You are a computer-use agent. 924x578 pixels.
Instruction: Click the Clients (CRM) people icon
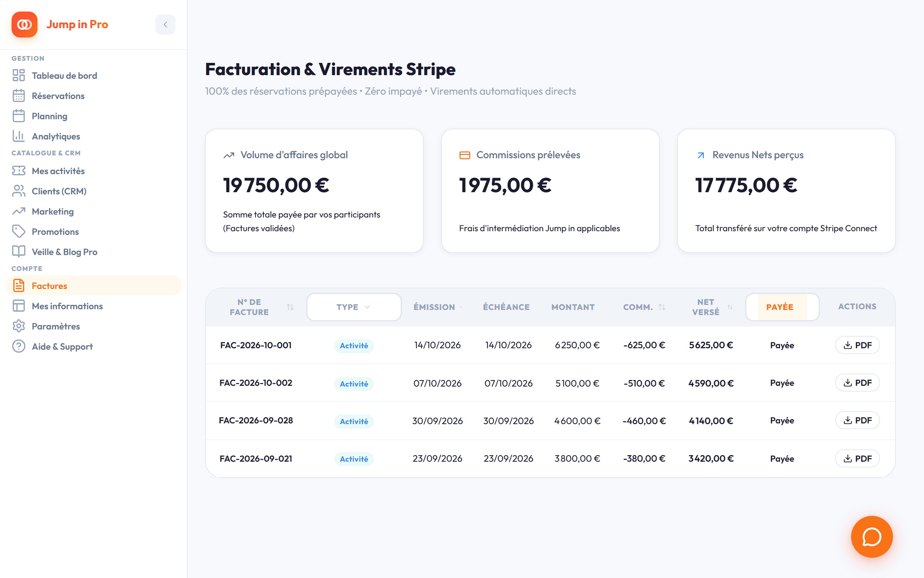pyautogui.click(x=19, y=191)
